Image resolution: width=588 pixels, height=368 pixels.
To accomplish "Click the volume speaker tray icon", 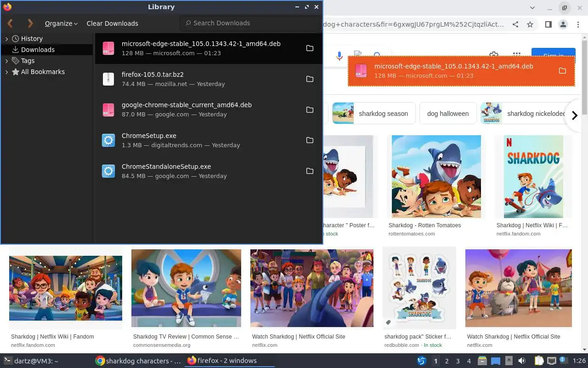I will 521,361.
